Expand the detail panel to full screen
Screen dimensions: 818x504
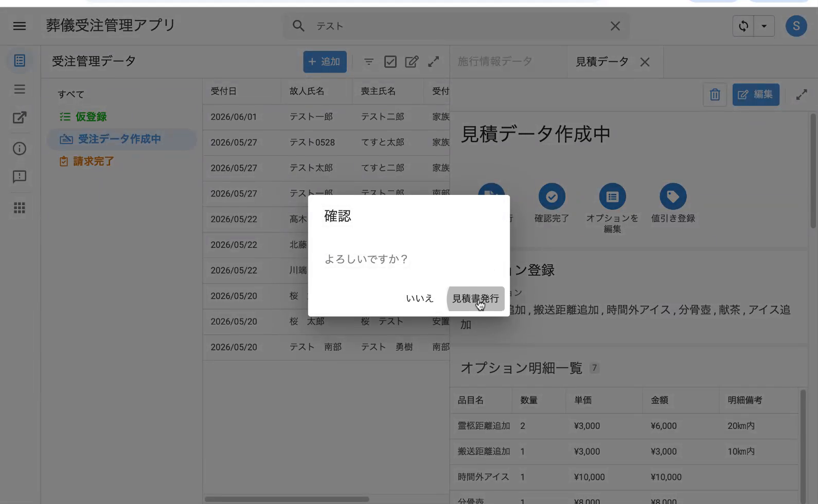point(802,95)
